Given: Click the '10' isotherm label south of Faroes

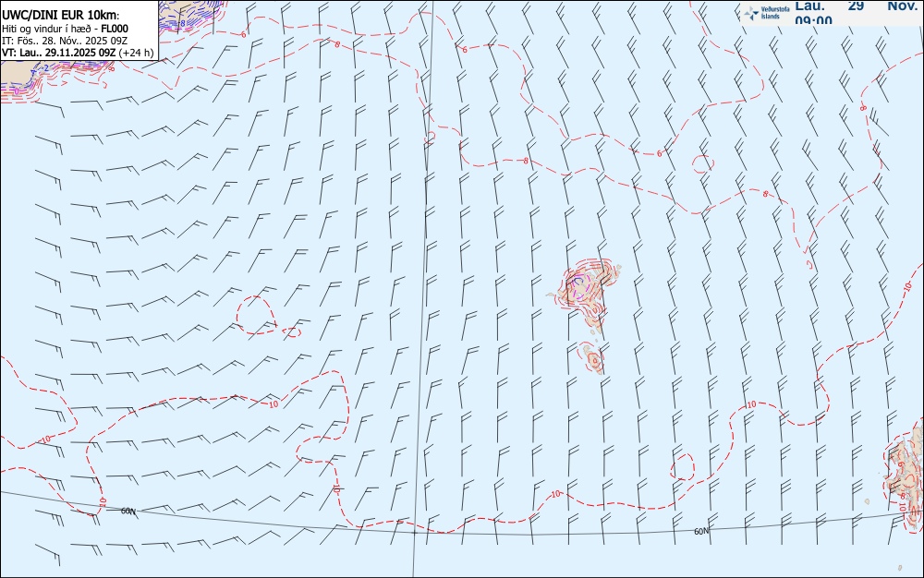Looking at the screenshot, I should tap(555, 494).
